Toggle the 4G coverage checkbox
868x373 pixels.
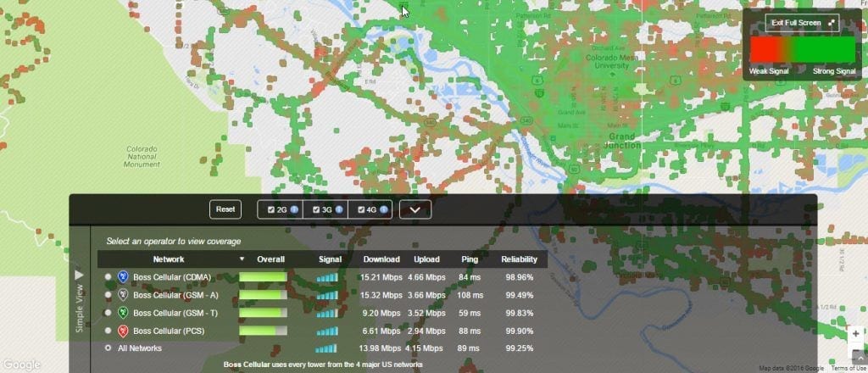361,209
